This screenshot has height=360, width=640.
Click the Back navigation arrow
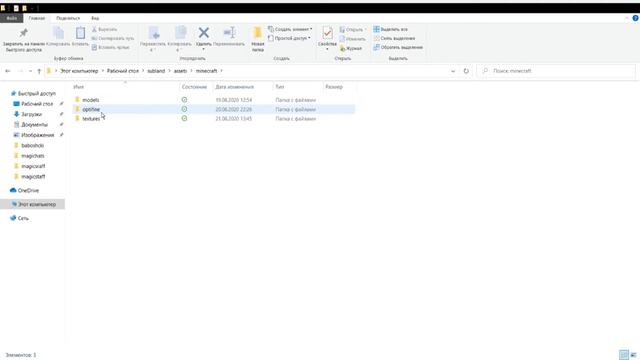[x=8, y=71]
